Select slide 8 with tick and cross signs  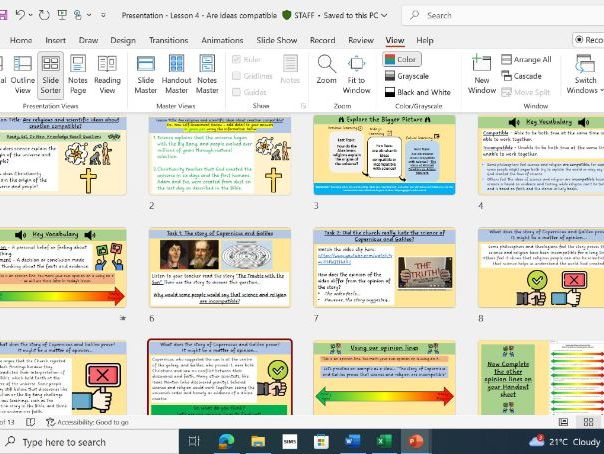[541, 268]
